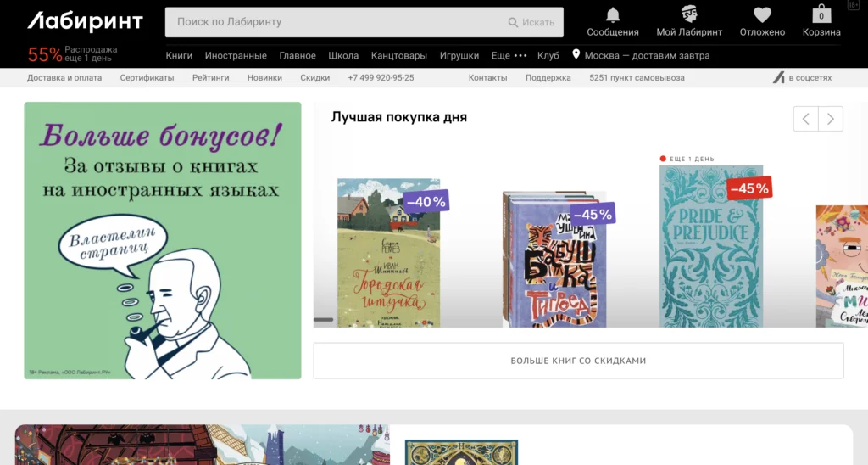This screenshot has width=868, height=465.
Task: Change the Москва delivery city
Action: point(647,55)
